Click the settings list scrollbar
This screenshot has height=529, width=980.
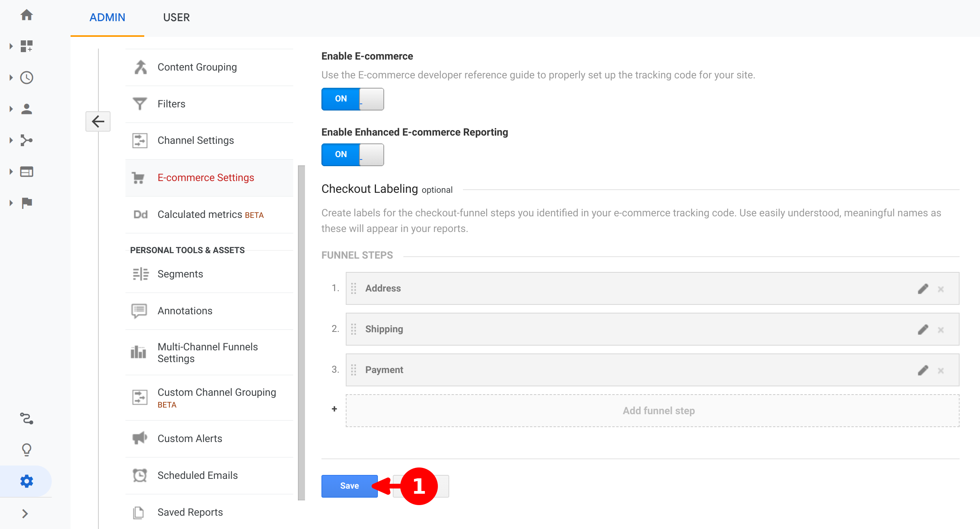pyautogui.click(x=301, y=333)
